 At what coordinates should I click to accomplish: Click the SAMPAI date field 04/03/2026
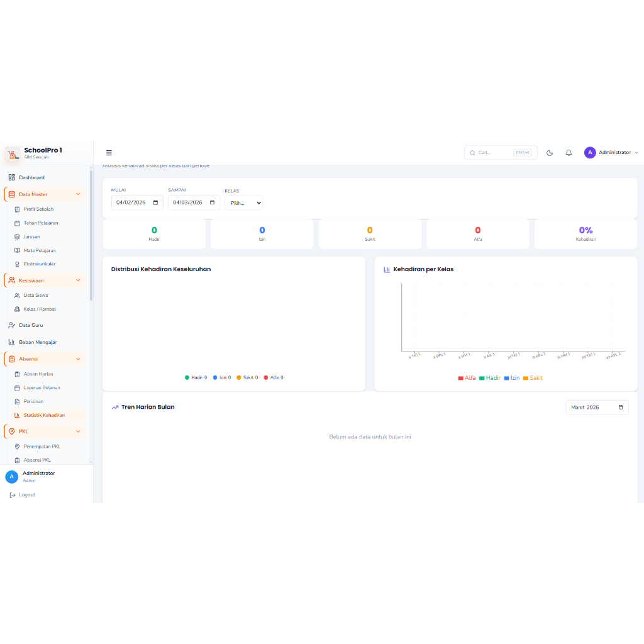pyautogui.click(x=194, y=203)
